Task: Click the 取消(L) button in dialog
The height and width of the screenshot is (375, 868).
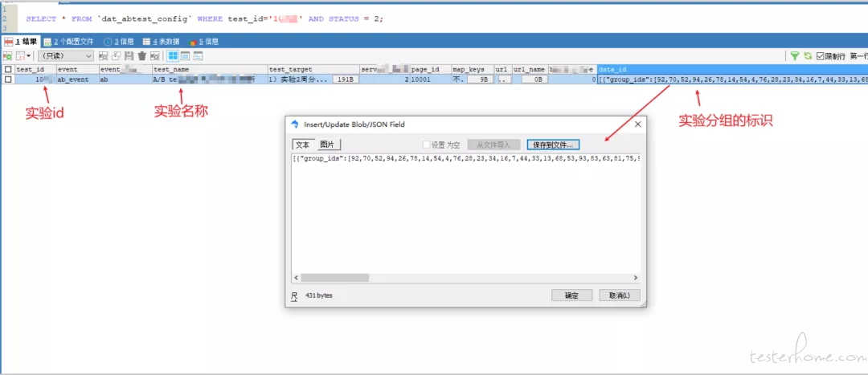Action: pyautogui.click(x=620, y=296)
